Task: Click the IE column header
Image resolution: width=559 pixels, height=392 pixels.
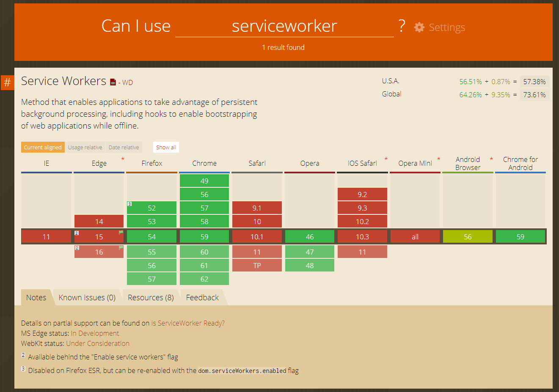Action: (47, 163)
